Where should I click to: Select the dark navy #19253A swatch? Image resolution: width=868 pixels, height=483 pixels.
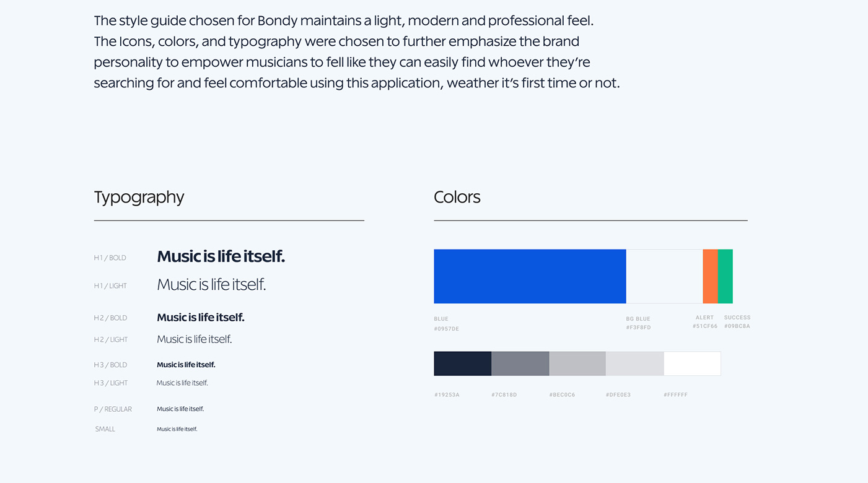(462, 363)
